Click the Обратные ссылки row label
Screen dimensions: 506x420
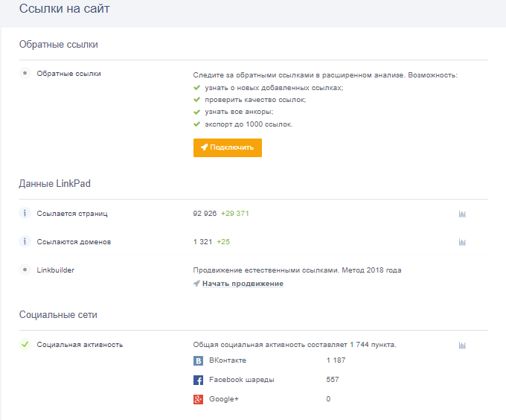tap(68, 74)
